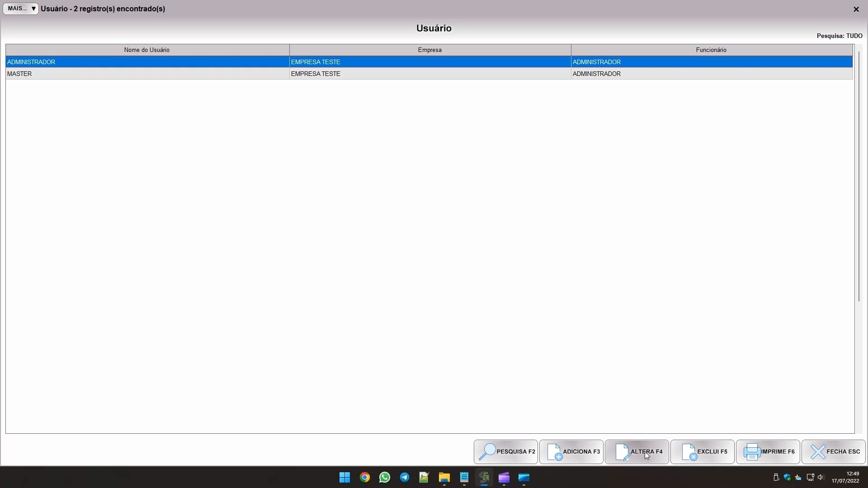Click the ADICIONA F3 add-document button
The height and width of the screenshot is (488, 868).
[x=571, y=452]
